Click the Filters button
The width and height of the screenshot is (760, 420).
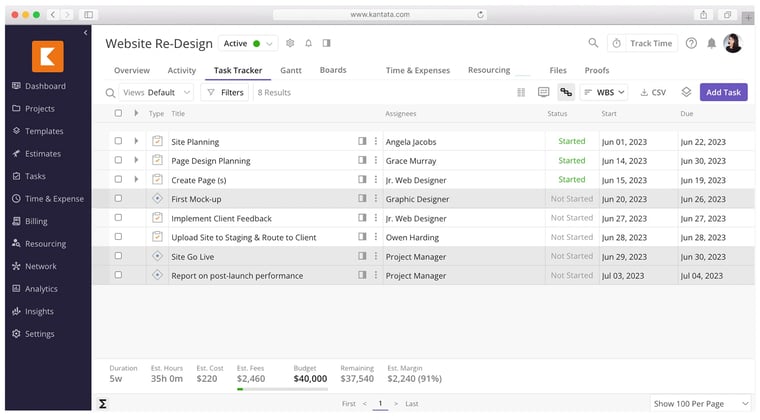coord(225,92)
